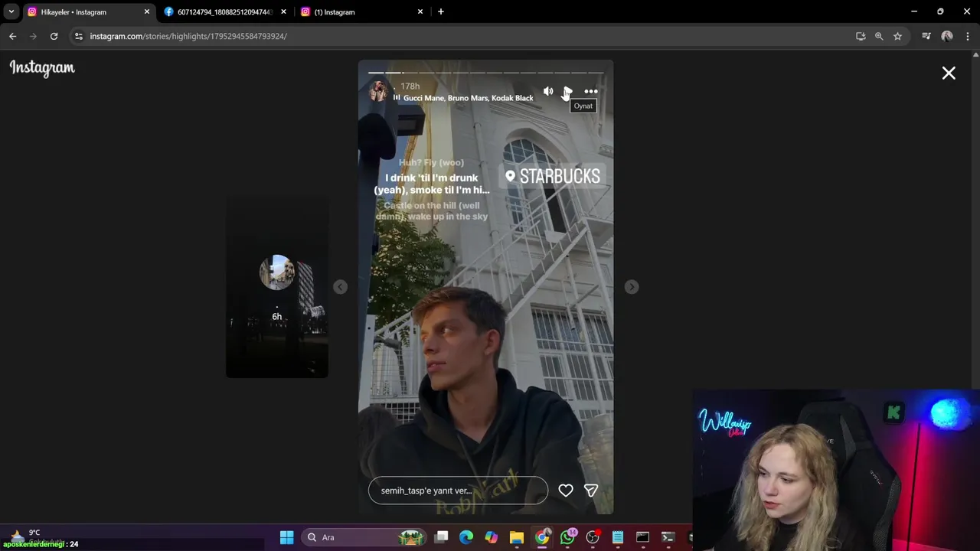Open the Windows Start menu
The height and width of the screenshot is (551, 980).
(286, 537)
